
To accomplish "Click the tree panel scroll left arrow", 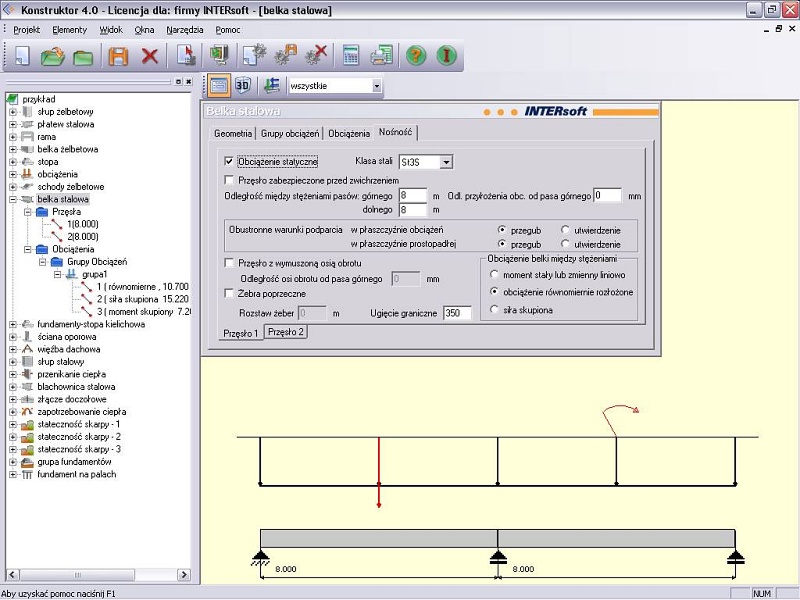I will pos(13,574).
